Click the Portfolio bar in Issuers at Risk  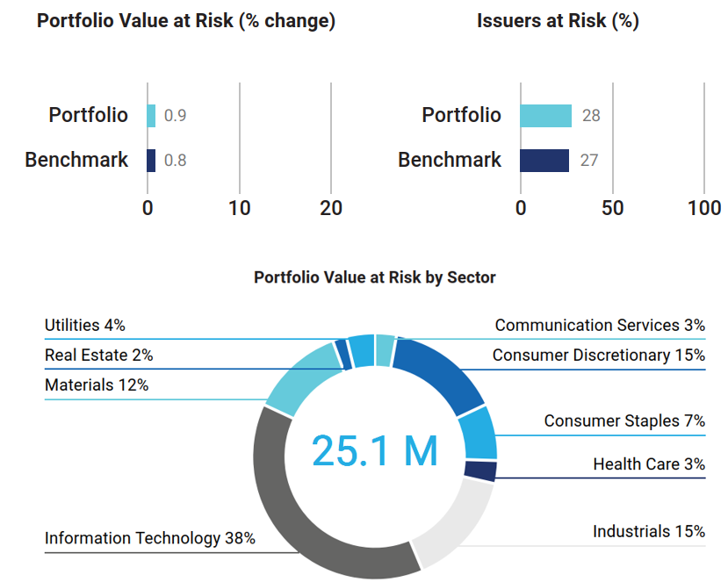pos(545,116)
